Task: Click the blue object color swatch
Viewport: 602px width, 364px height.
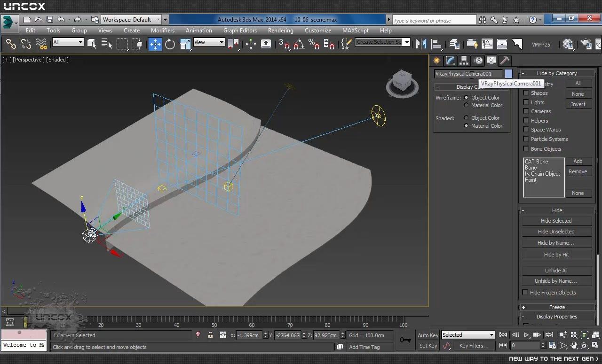Action: click(x=508, y=74)
